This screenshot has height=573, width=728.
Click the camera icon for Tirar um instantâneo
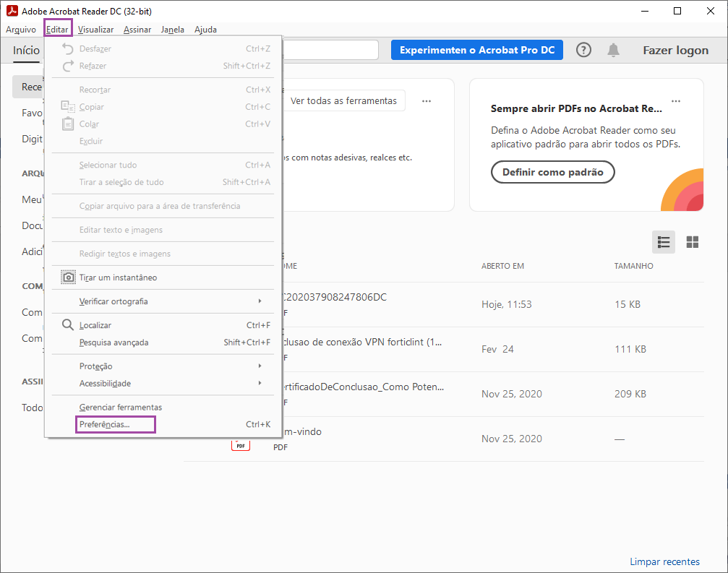point(68,277)
